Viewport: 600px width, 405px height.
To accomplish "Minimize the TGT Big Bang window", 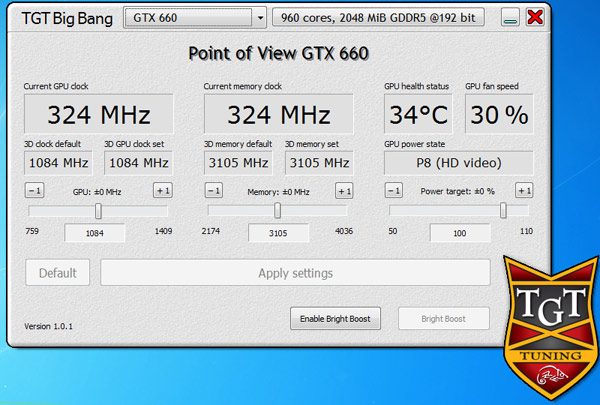I will click(x=511, y=17).
